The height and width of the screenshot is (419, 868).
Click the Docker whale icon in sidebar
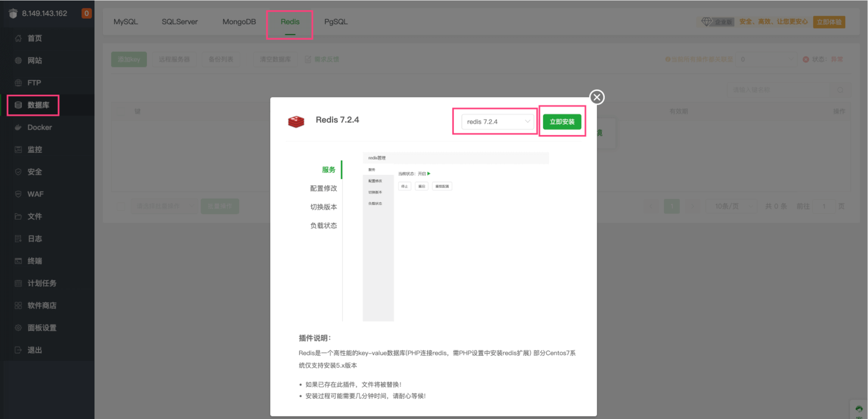tap(18, 128)
